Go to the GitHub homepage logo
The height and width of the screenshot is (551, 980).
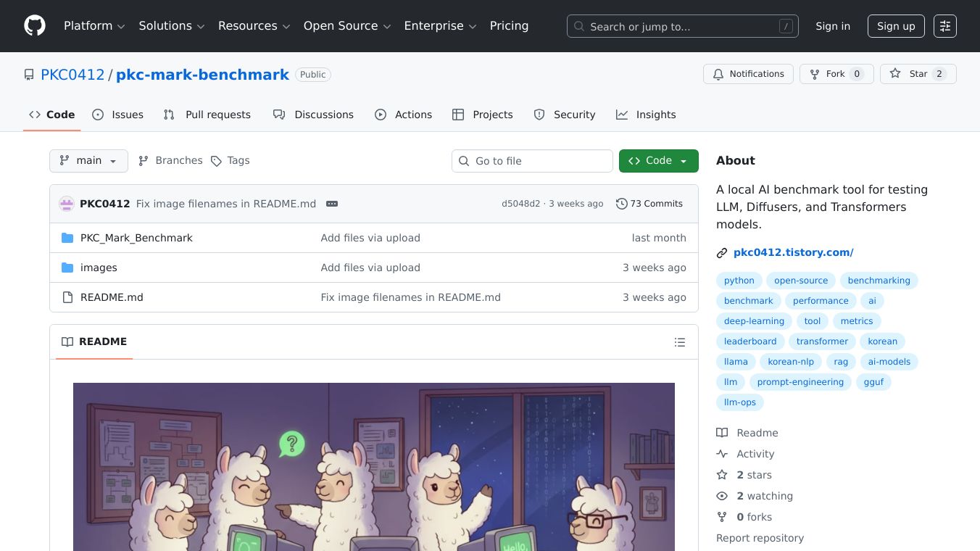pos(35,26)
